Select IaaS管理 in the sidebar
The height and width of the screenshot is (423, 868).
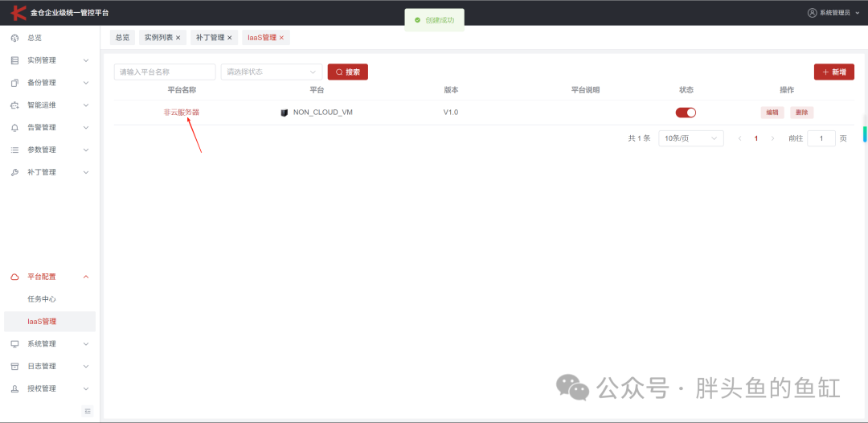(50, 322)
